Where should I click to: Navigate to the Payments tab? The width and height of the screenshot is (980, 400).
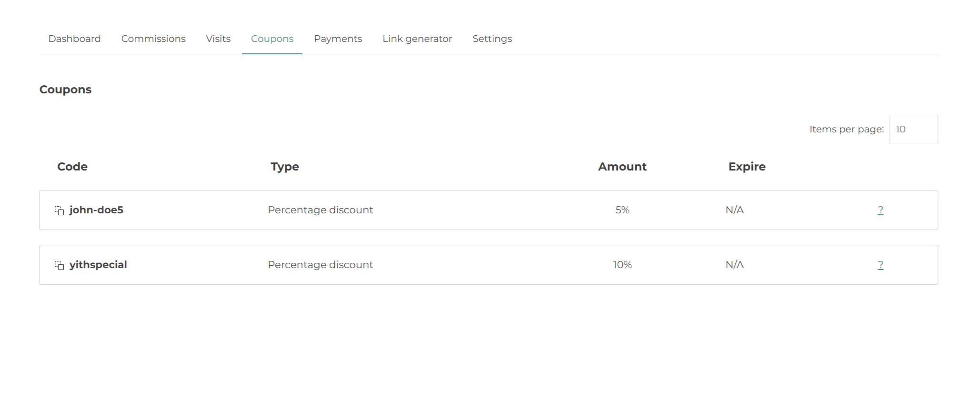pos(338,39)
